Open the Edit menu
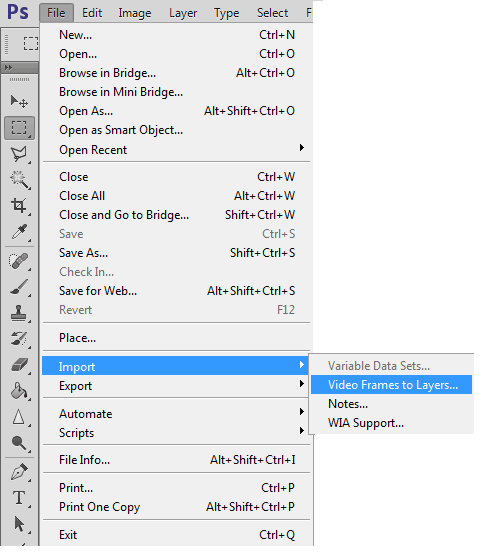Image resolution: width=482 pixels, height=554 pixels. 92,13
